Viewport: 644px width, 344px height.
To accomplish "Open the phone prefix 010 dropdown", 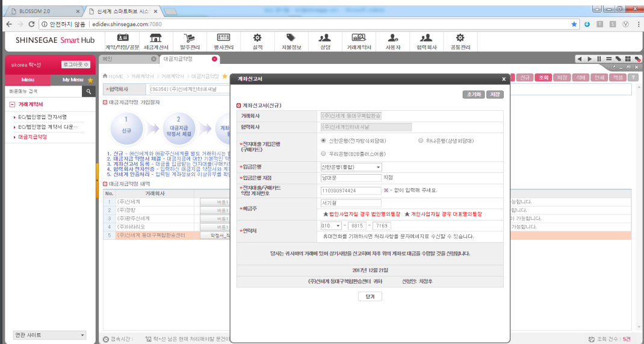I will pos(331,226).
